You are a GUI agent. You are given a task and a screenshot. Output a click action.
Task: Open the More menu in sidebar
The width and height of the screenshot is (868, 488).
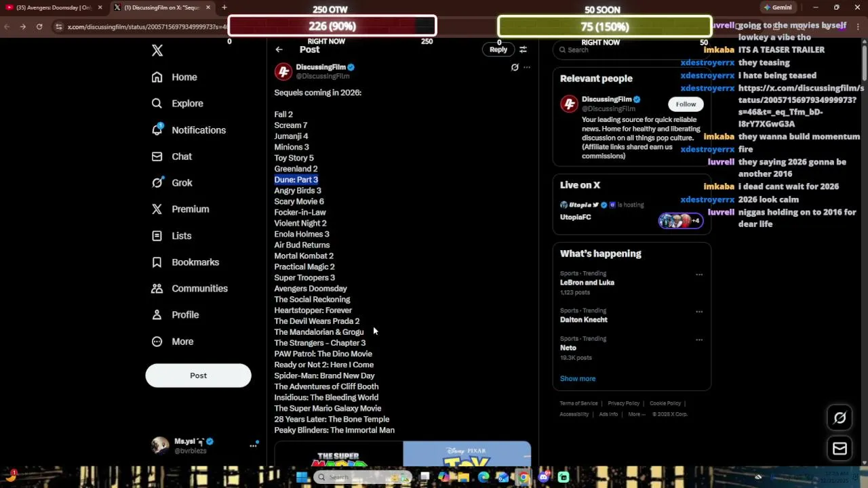click(172, 342)
